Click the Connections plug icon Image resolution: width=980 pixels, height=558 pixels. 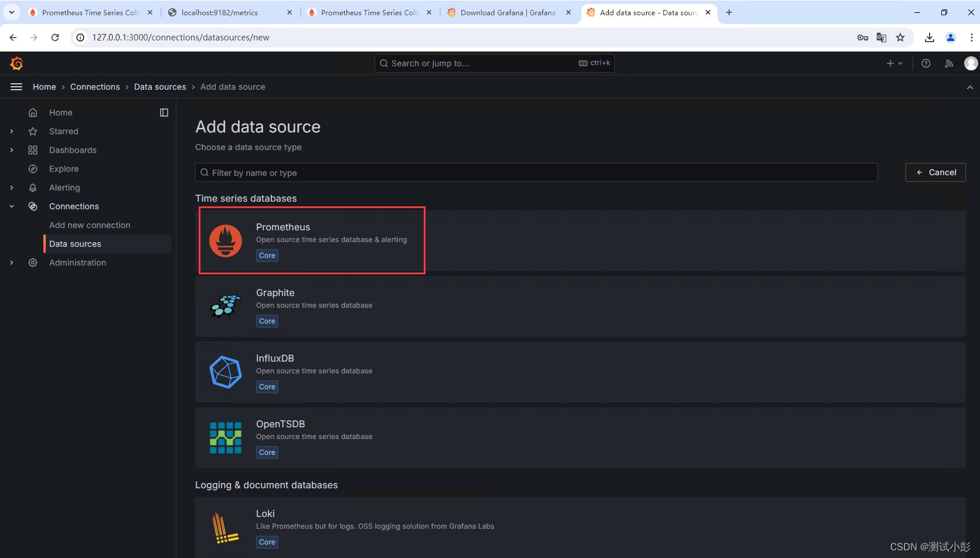tap(33, 206)
